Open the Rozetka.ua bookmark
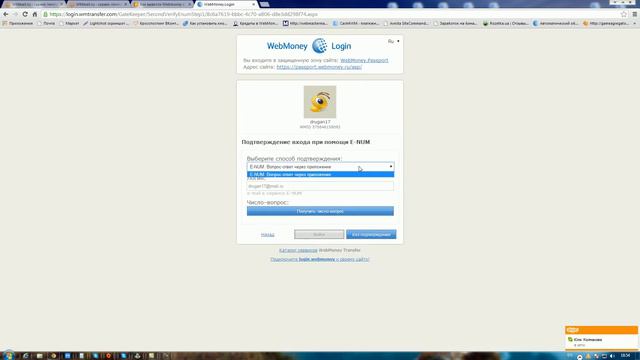 click(506, 23)
